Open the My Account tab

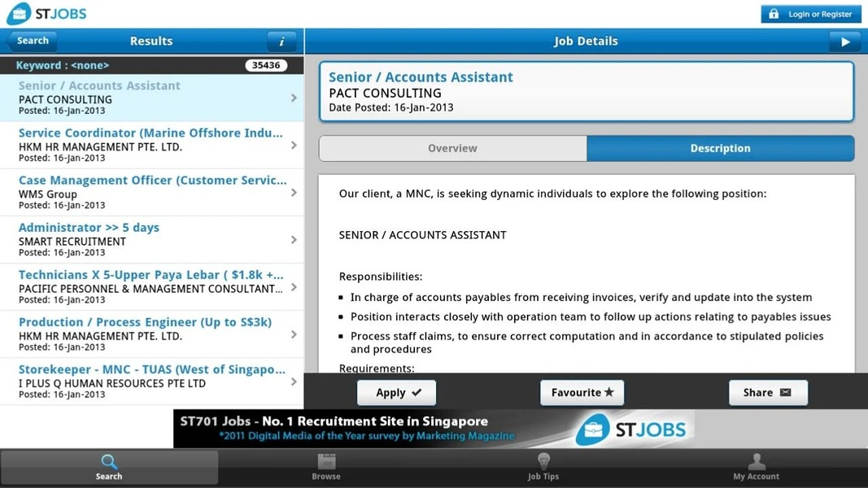[757, 468]
